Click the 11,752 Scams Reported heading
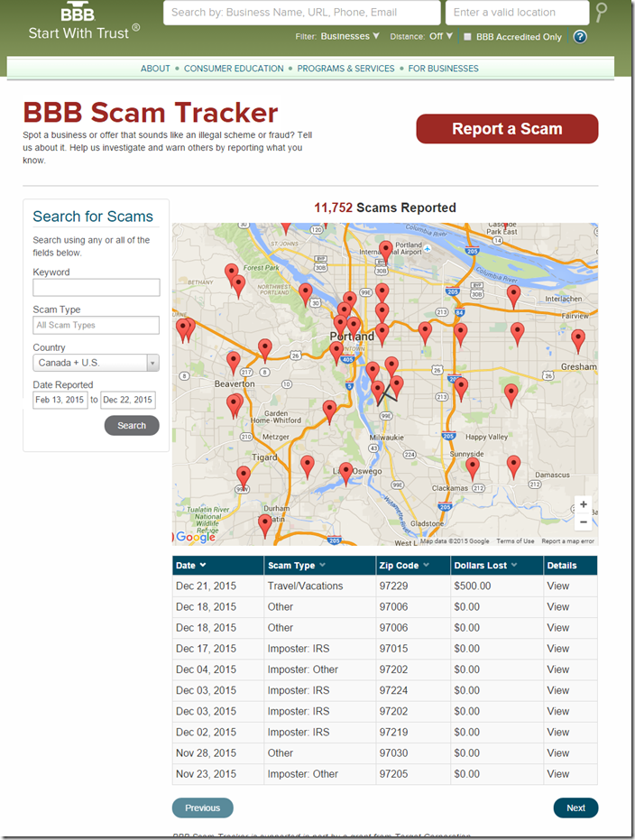The width and height of the screenshot is (635, 840). click(385, 208)
